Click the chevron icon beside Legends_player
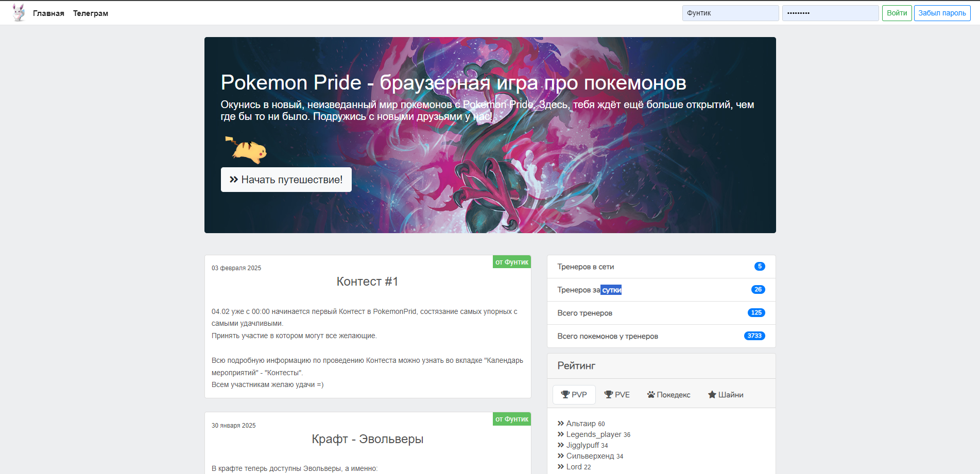Image resolution: width=980 pixels, height=474 pixels. [x=561, y=434]
